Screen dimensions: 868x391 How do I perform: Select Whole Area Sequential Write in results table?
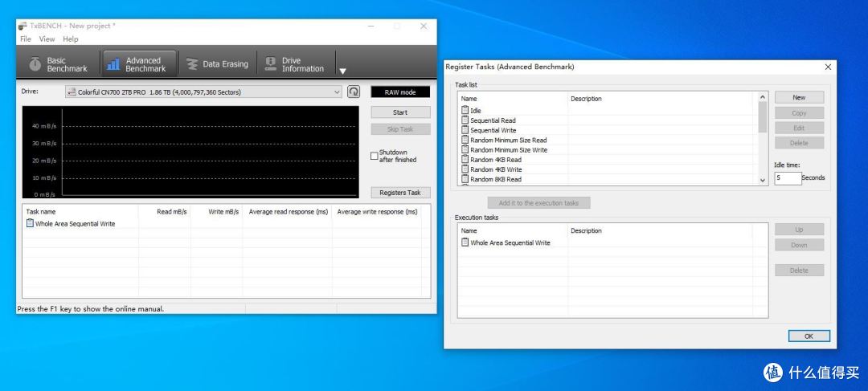pyautogui.click(x=71, y=223)
